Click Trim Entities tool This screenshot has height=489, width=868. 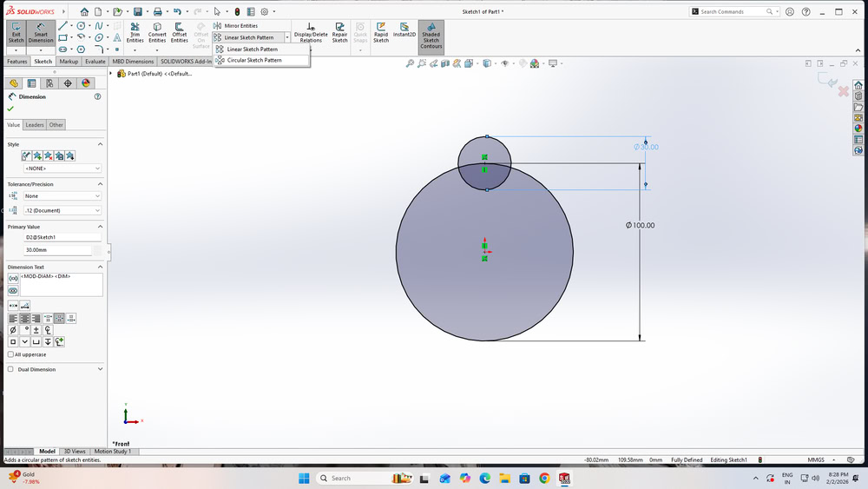tap(135, 33)
